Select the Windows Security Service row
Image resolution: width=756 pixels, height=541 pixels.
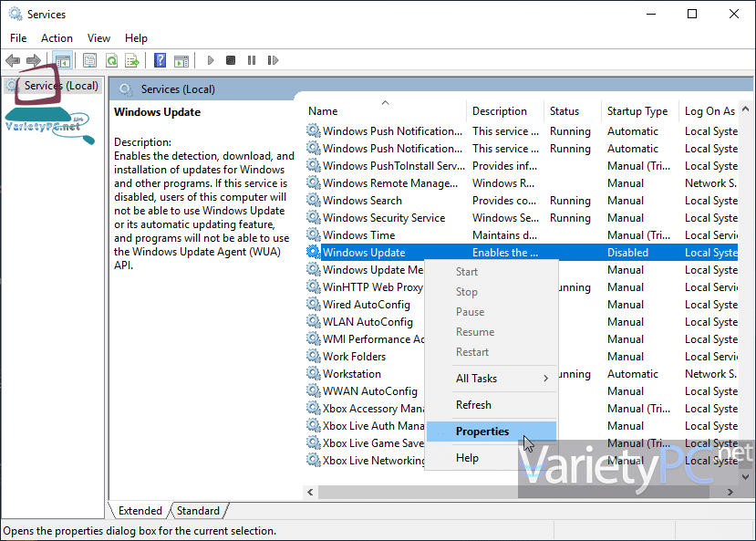522,217
